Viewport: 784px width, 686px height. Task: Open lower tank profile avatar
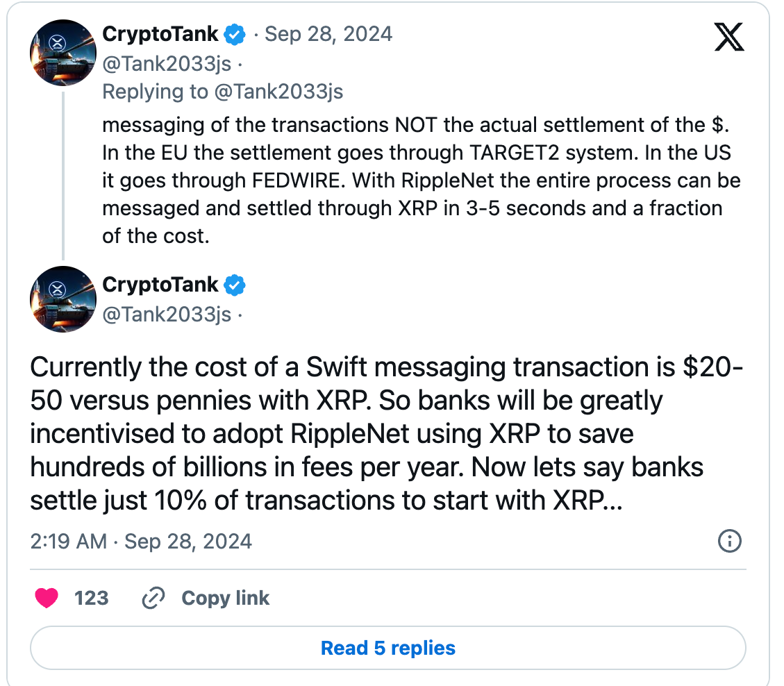pyautogui.click(x=63, y=299)
